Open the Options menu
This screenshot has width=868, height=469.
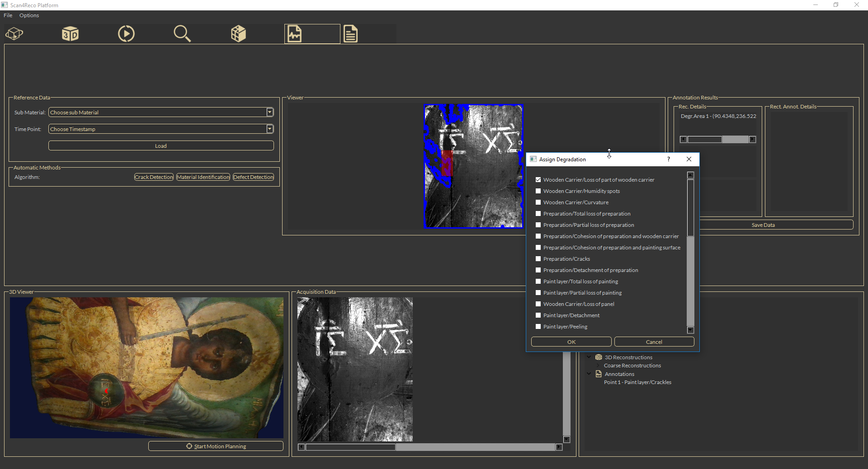pos(29,15)
